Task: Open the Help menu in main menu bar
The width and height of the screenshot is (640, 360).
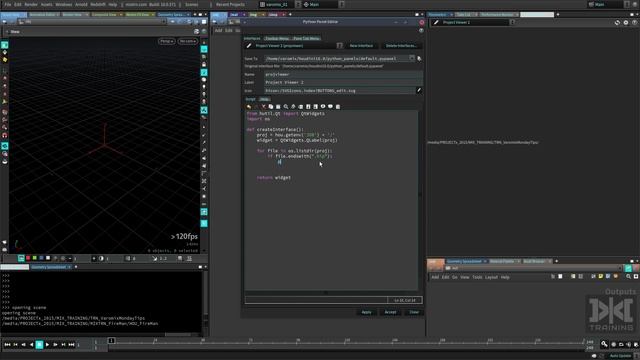Action: [113, 4]
